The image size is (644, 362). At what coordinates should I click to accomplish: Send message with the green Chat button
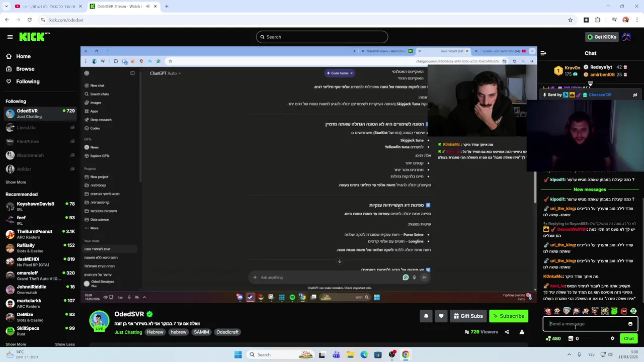tap(629, 338)
